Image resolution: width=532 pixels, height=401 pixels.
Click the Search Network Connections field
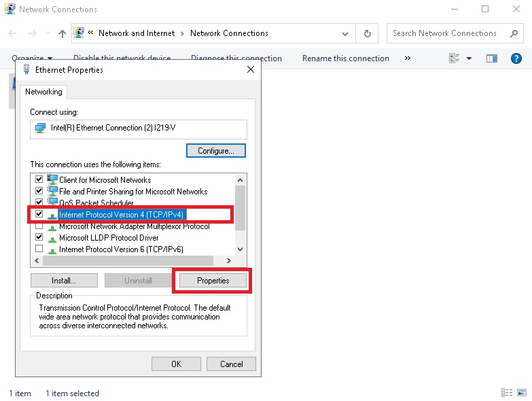click(x=445, y=33)
